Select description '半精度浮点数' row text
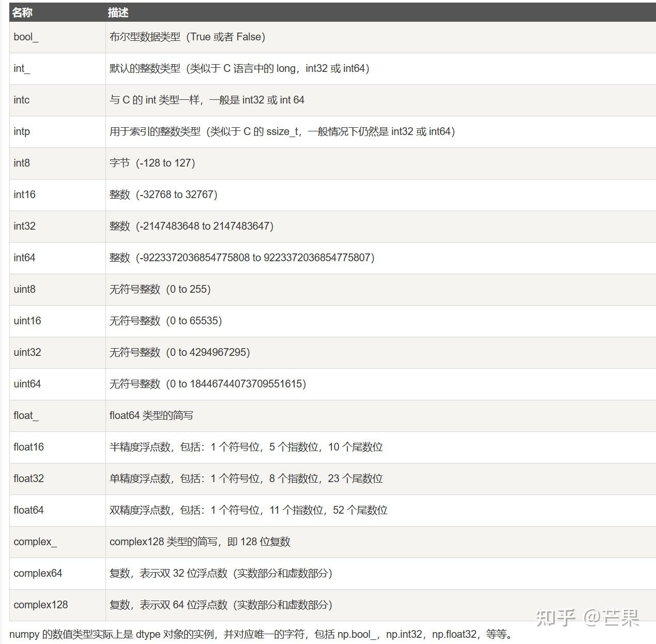The height and width of the screenshot is (644, 656). [246, 447]
